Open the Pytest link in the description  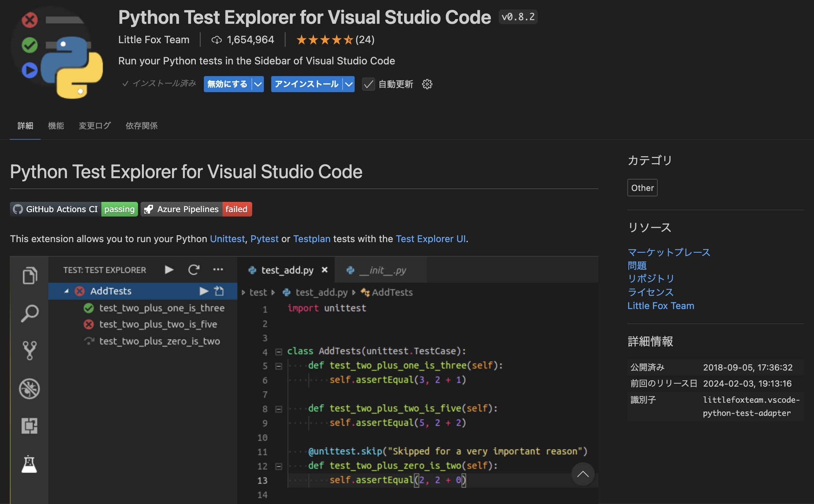coord(265,239)
